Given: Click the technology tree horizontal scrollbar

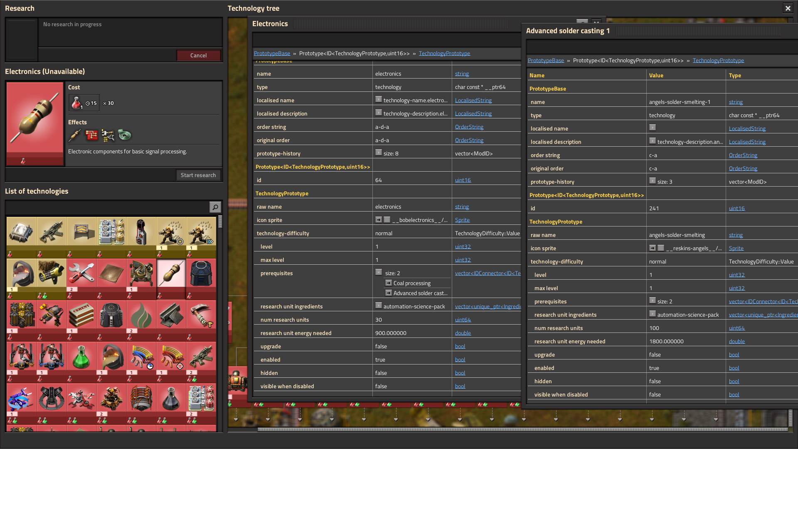Looking at the screenshot, I should [522, 429].
